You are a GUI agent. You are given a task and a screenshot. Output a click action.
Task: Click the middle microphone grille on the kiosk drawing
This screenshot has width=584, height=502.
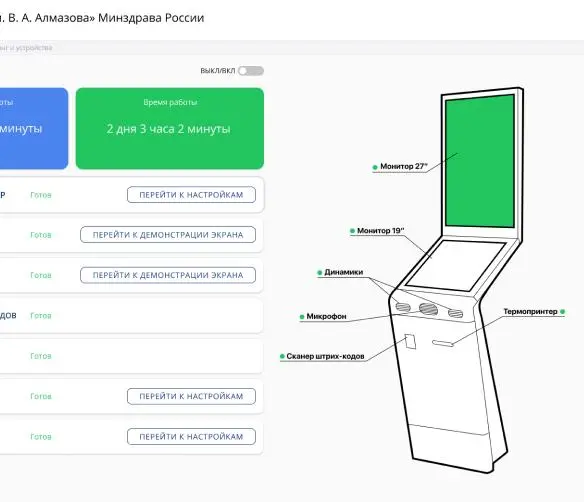coord(428,308)
